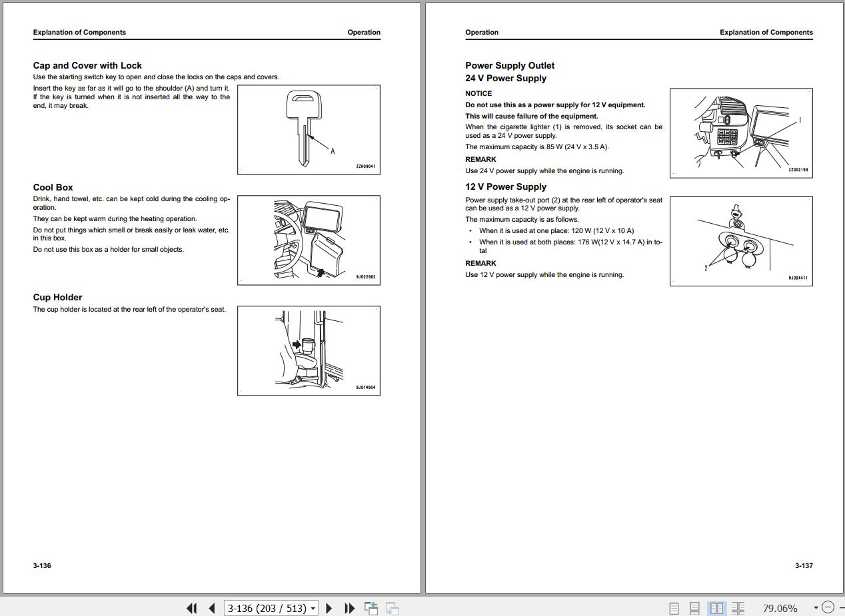
Task: Click the 'Power Supply Outlet' heading
Action: click(510, 65)
